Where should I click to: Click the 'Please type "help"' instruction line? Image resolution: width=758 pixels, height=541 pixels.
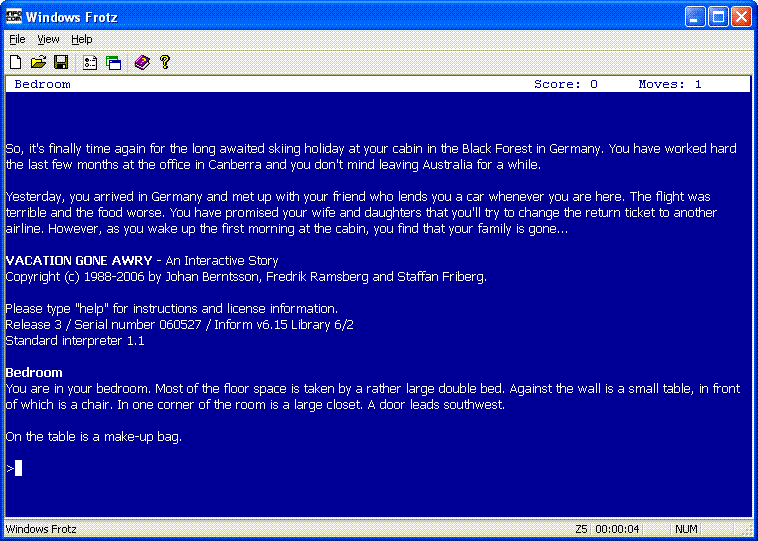[172, 308]
